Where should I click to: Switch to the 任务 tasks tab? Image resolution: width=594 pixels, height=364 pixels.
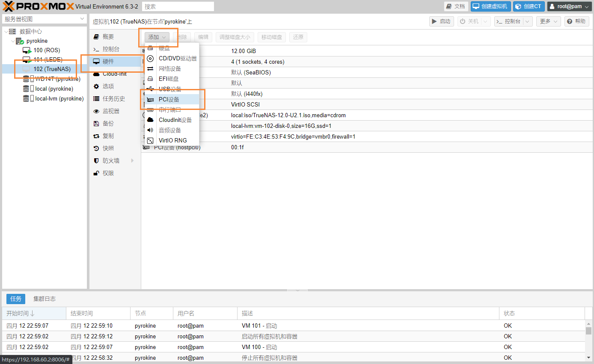[16, 299]
